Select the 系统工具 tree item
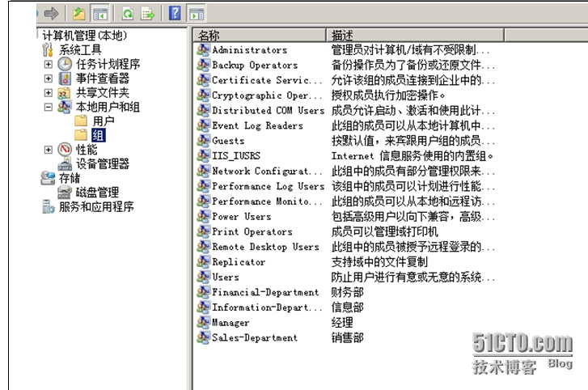The image size is (588, 390). (80, 49)
